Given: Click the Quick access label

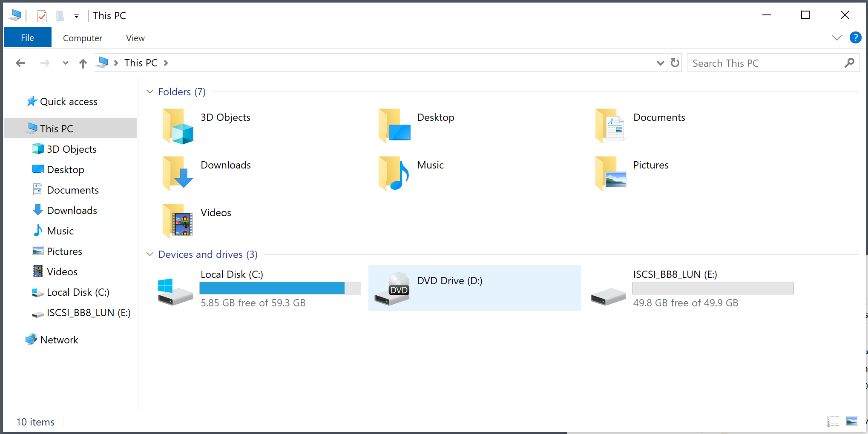Looking at the screenshot, I should (69, 102).
